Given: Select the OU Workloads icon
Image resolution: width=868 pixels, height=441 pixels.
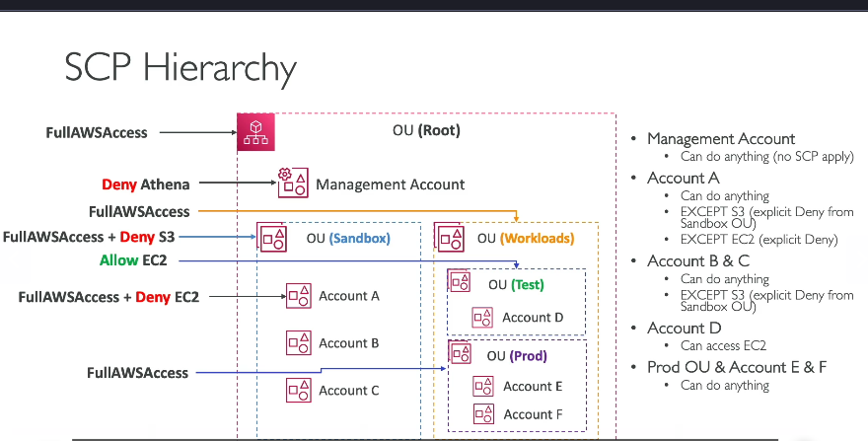Looking at the screenshot, I should coord(450,237).
